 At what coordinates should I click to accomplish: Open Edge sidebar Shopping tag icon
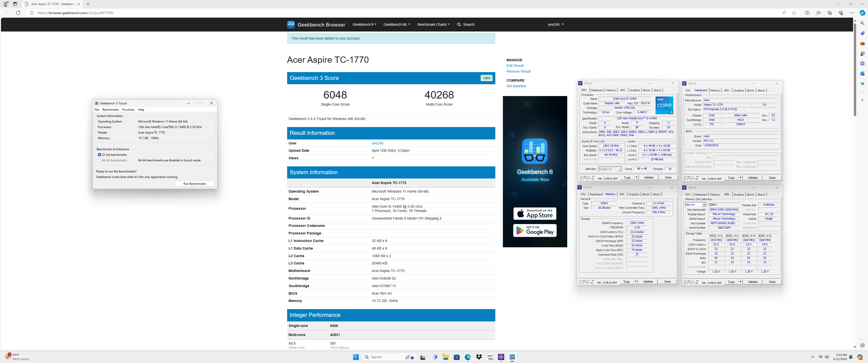pos(862,33)
